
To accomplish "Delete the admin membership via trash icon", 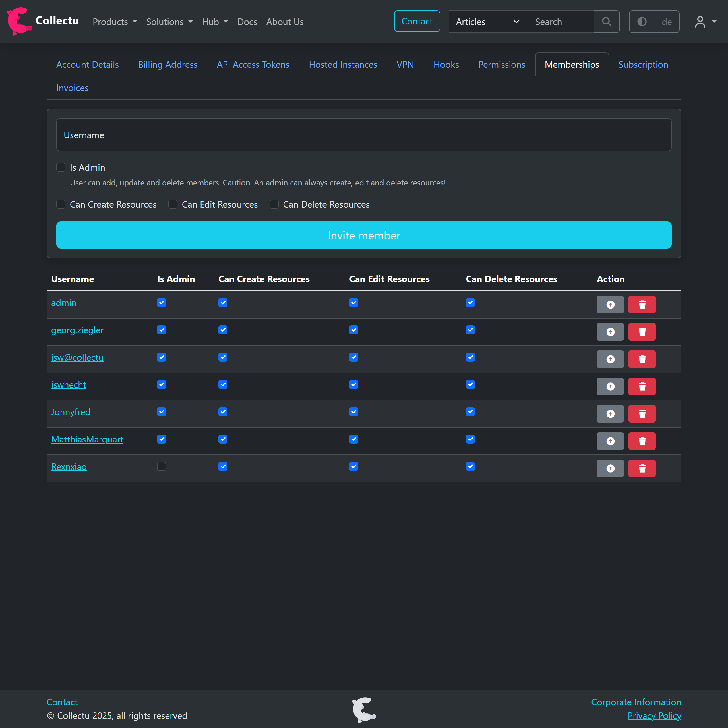I will click(x=642, y=305).
